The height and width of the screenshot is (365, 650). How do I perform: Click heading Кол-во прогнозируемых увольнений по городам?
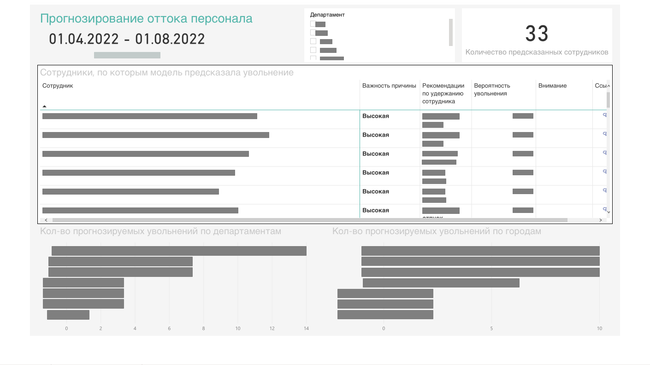(437, 231)
